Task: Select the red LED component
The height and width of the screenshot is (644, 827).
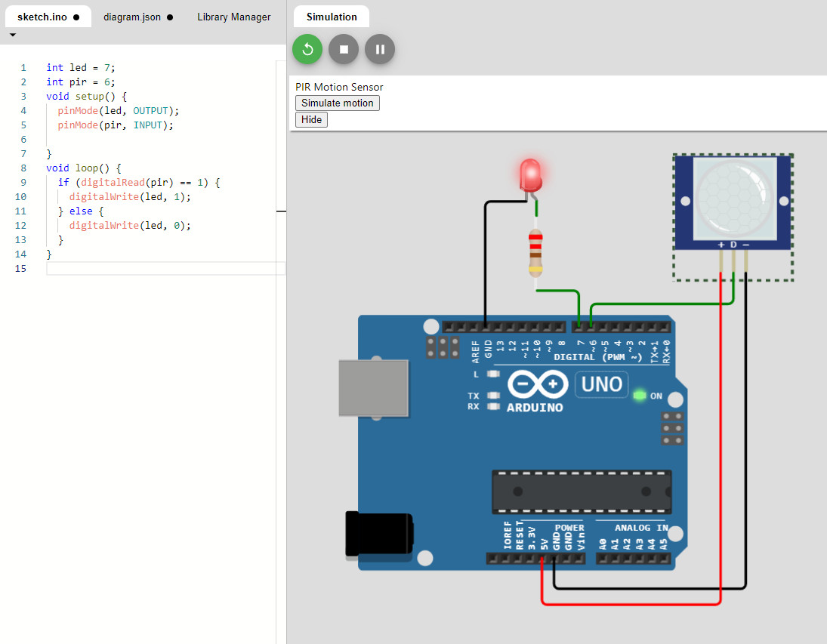Action: pos(530,176)
